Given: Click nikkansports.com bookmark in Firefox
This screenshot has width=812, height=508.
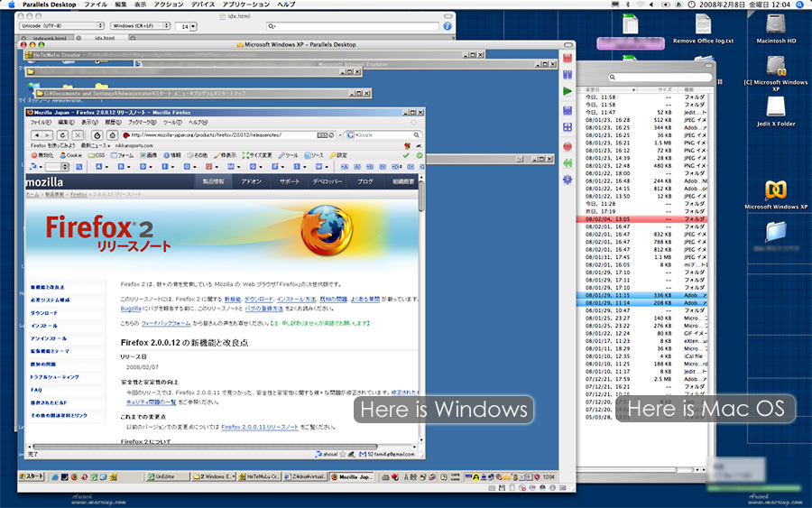Looking at the screenshot, I should pyautogui.click(x=134, y=146).
